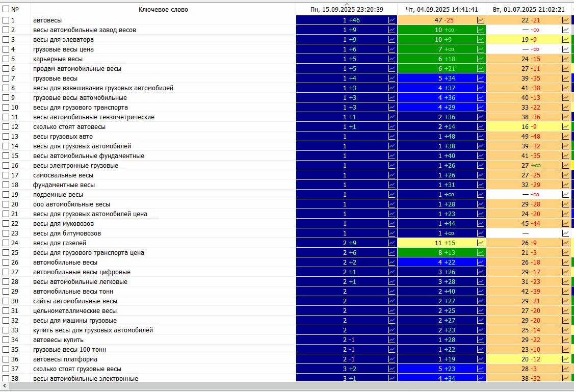Screen dimensions: 574x392
Task: Select the keyword "весы для муковозов"
Action: pos(63,224)
